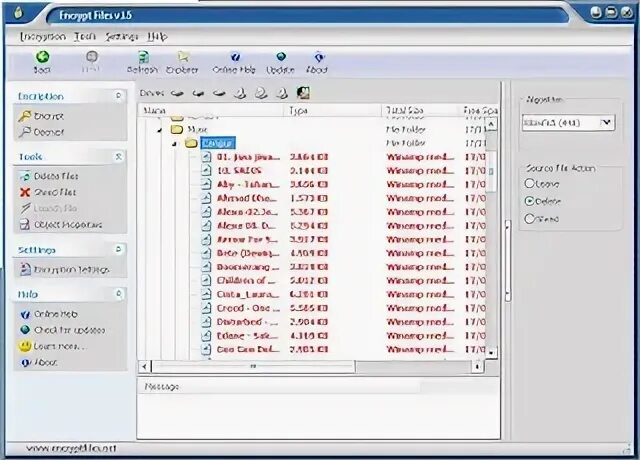Click the sidebar About info icon
The height and width of the screenshot is (460, 640).
25,362
